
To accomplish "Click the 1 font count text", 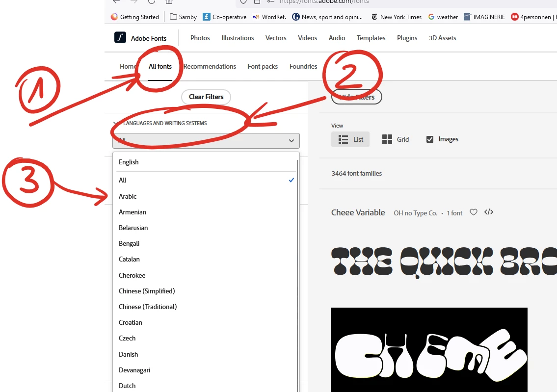I will click(455, 213).
